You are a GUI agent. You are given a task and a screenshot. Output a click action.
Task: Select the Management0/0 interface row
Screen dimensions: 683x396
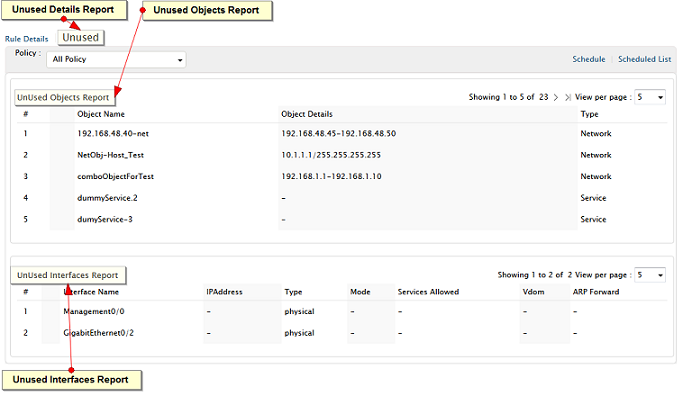(342, 311)
